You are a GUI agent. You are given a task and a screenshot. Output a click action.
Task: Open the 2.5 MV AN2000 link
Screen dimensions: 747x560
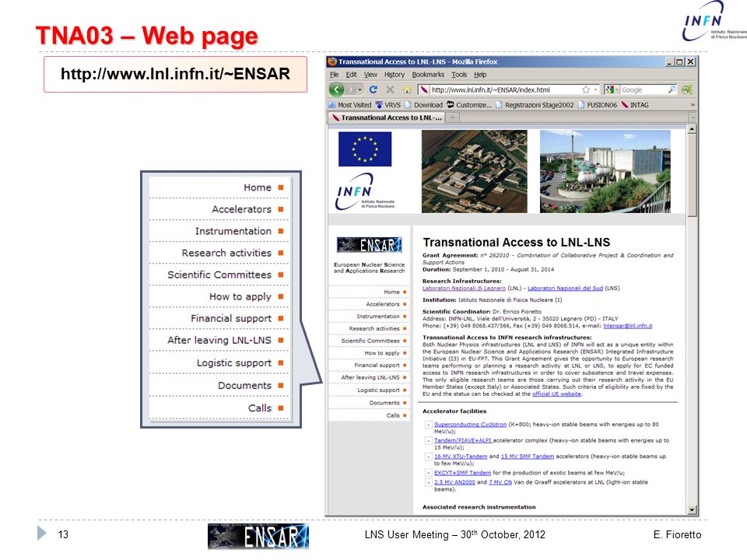(x=454, y=482)
